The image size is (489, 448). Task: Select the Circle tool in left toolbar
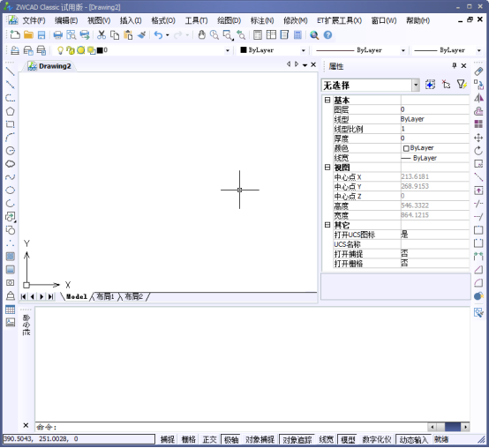[11, 151]
